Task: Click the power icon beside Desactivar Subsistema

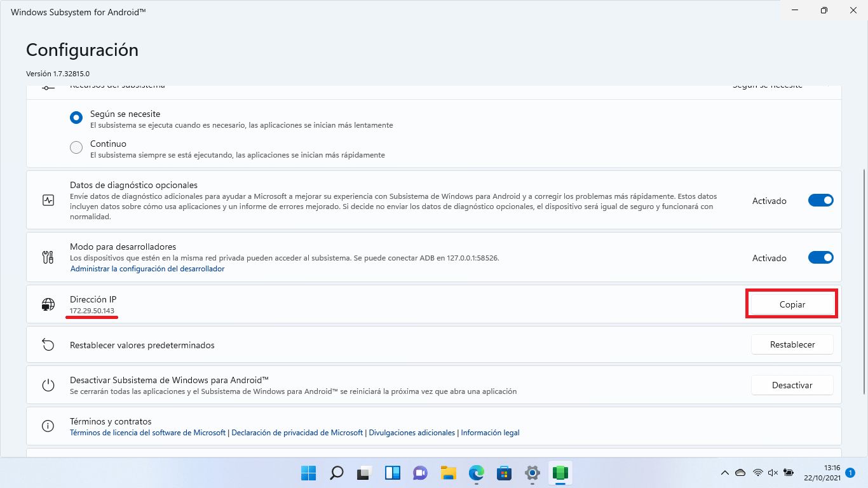Action: pos(48,384)
